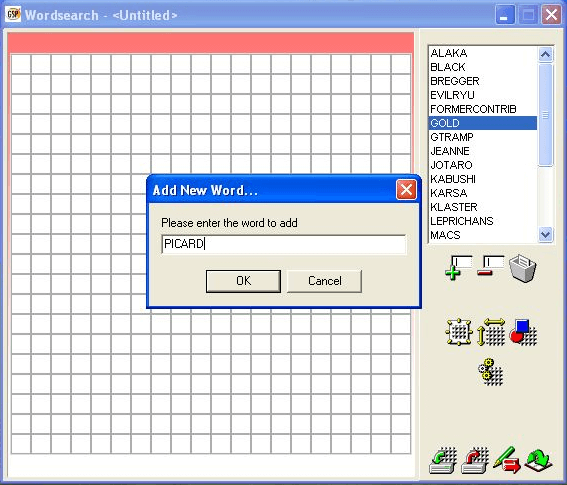Click the yellow gears generate puzzle icon
The width and height of the screenshot is (567, 485).
490,371
